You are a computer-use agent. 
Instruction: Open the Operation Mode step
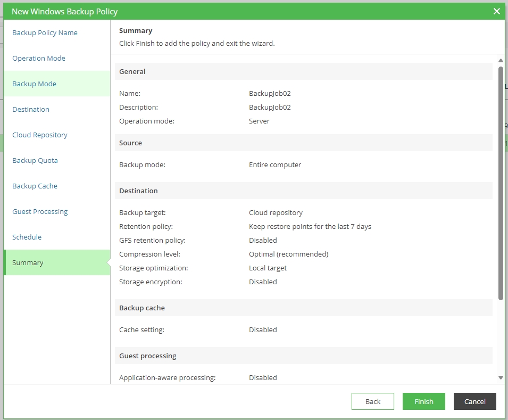click(x=39, y=58)
